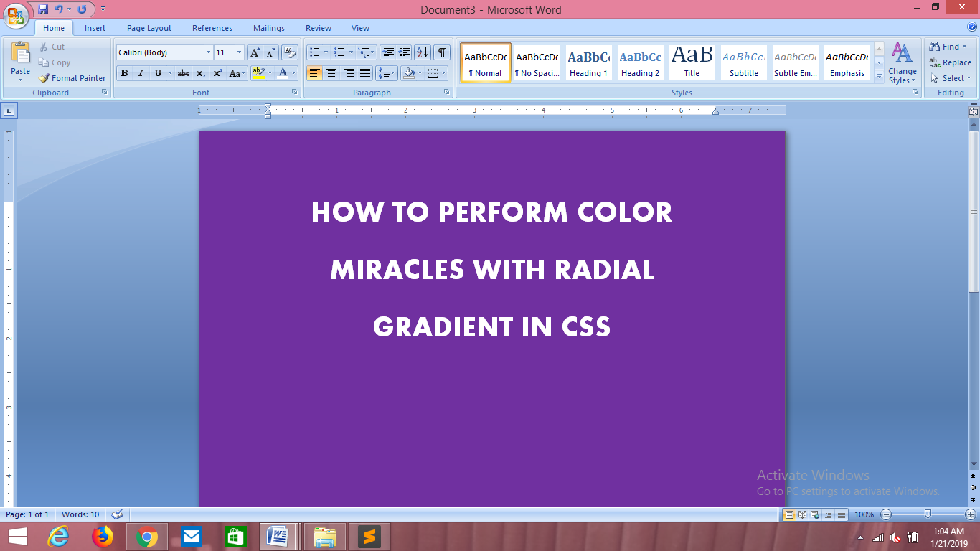980x551 pixels.
Task: Apply italic formatting
Action: pos(139,73)
